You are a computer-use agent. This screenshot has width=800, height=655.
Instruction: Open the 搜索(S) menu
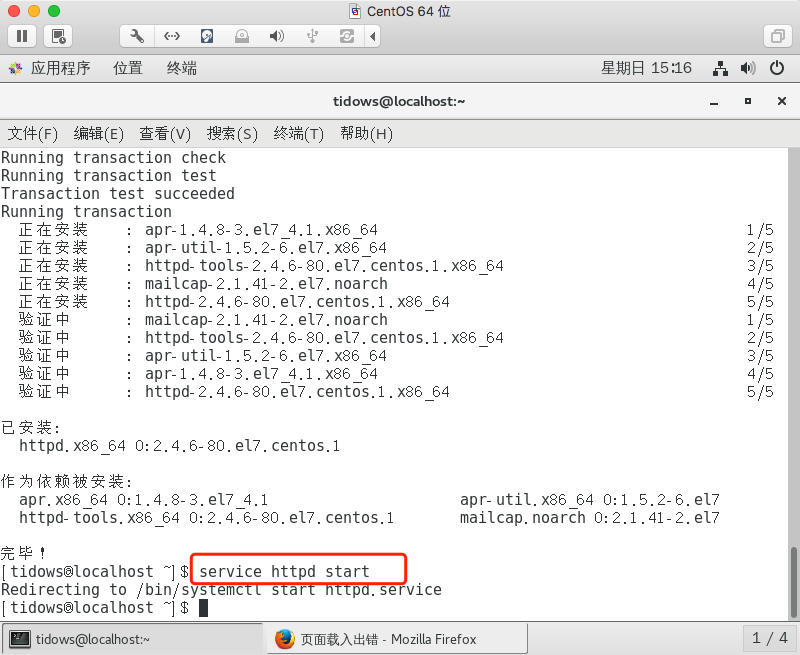232,134
